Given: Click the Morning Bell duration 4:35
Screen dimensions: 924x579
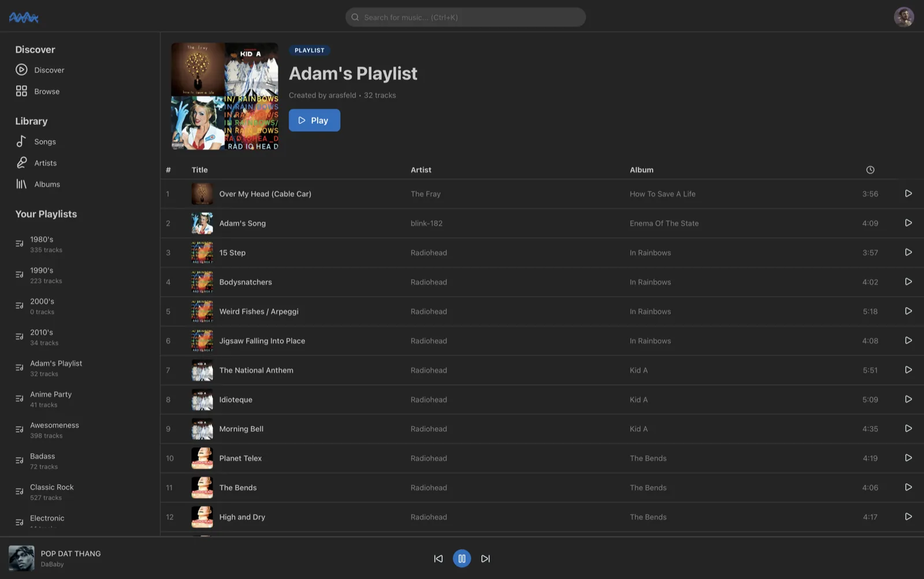Looking at the screenshot, I should click(870, 429).
